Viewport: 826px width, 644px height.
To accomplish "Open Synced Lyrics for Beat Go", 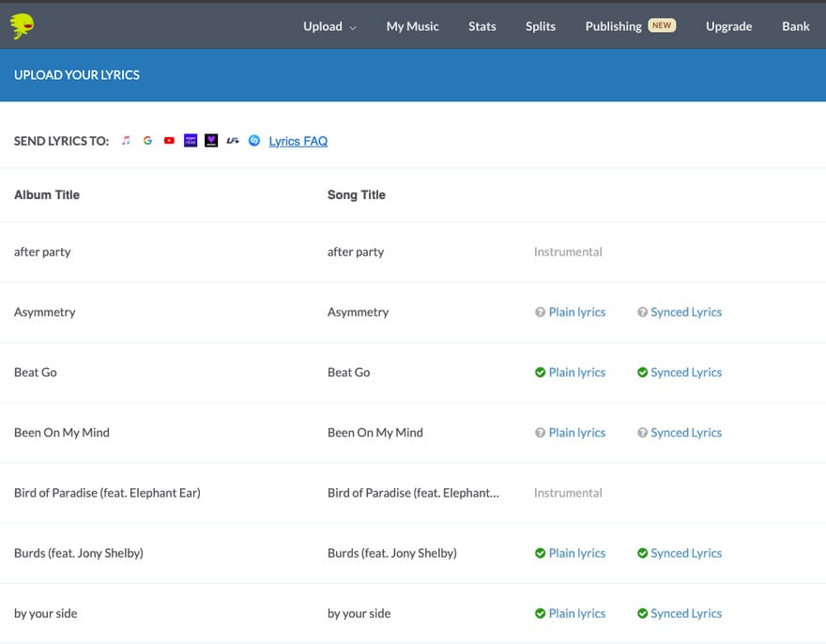I will click(686, 372).
